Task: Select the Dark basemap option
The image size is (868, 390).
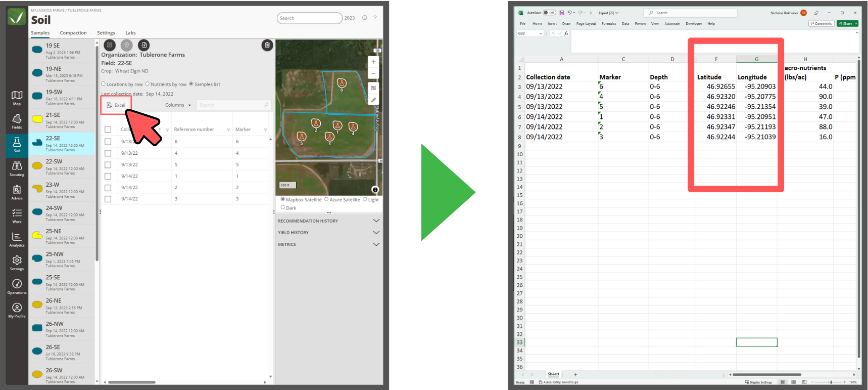Action: tap(283, 207)
